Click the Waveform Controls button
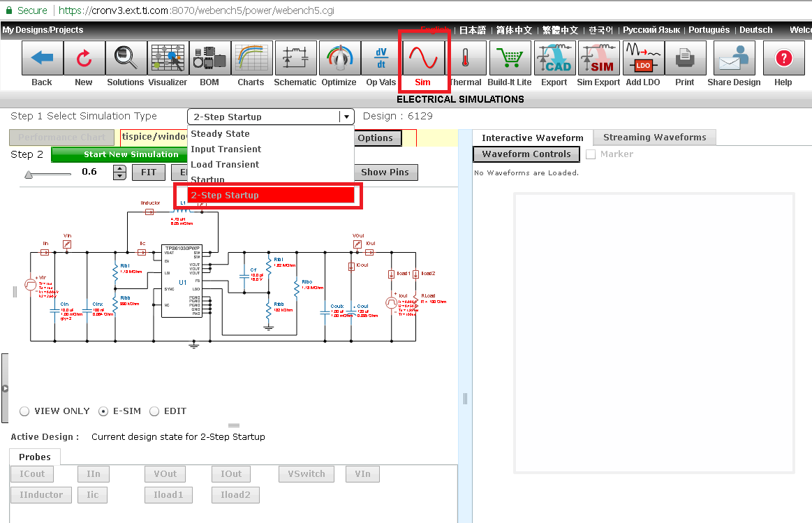This screenshot has height=523, width=812. [x=526, y=154]
